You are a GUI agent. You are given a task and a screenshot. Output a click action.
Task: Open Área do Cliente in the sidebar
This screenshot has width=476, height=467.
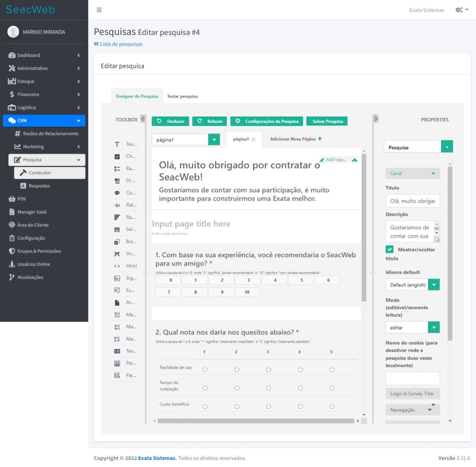click(44, 225)
